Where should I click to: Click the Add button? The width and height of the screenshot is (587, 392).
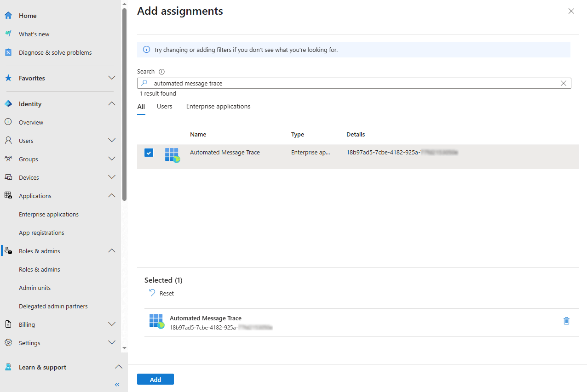point(155,379)
